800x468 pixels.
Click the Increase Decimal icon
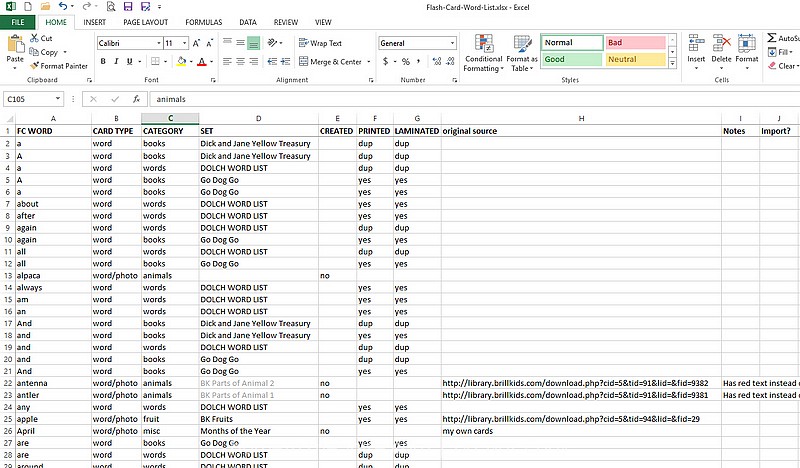coord(437,62)
